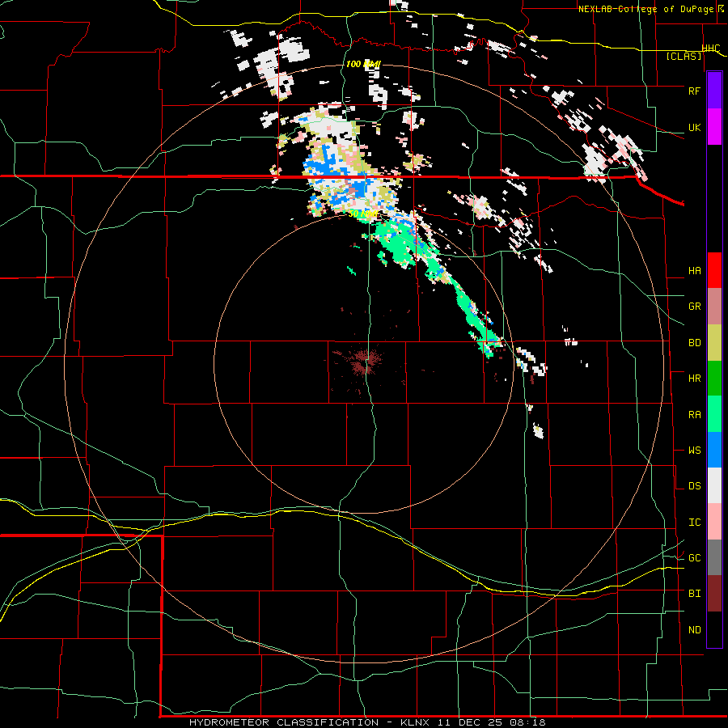Image resolution: width=728 pixels, height=728 pixels.
Task: Select the ND legend label
Action: tap(694, 630)
